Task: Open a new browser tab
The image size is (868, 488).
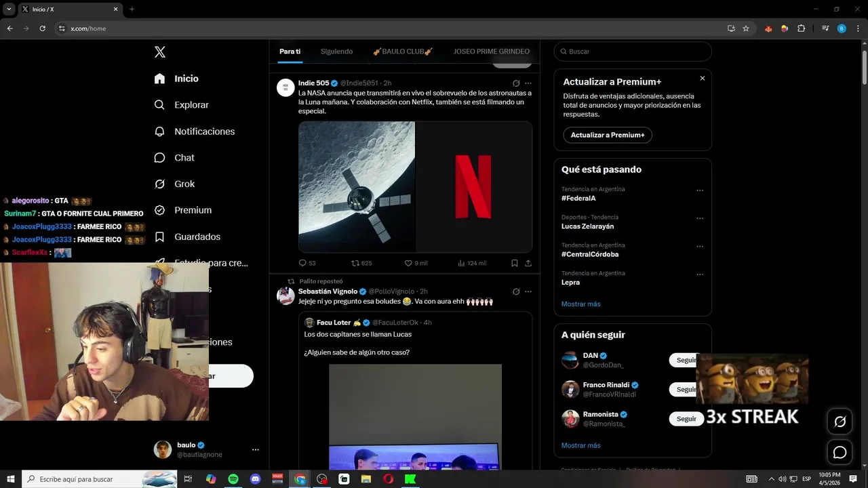Action: pyautogui.click(x=132, y=9)
